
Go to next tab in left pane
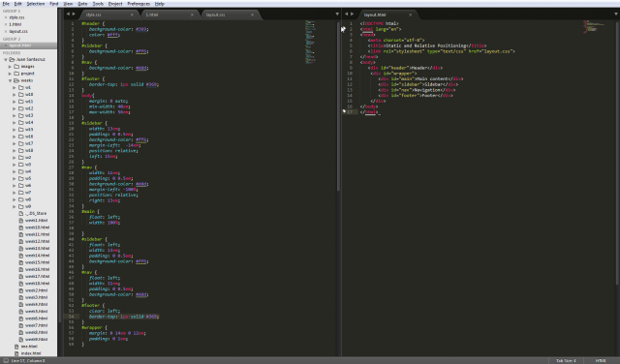(x=74, y=14)
